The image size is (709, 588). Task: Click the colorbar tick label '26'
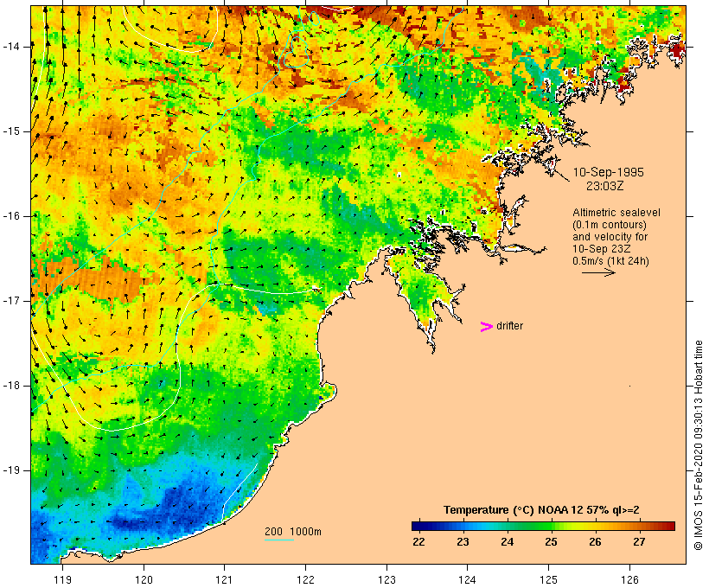pos(595,541)
